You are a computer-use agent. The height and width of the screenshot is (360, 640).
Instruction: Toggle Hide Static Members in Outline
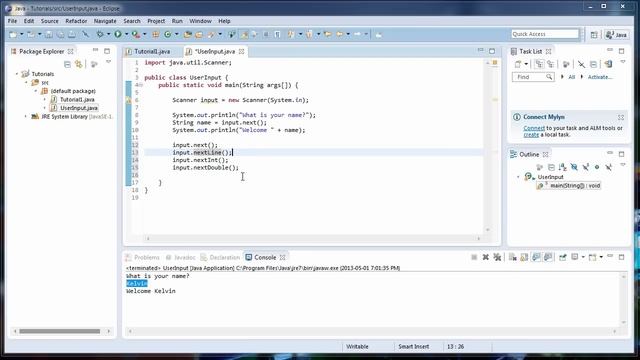[x=585, y=167]
